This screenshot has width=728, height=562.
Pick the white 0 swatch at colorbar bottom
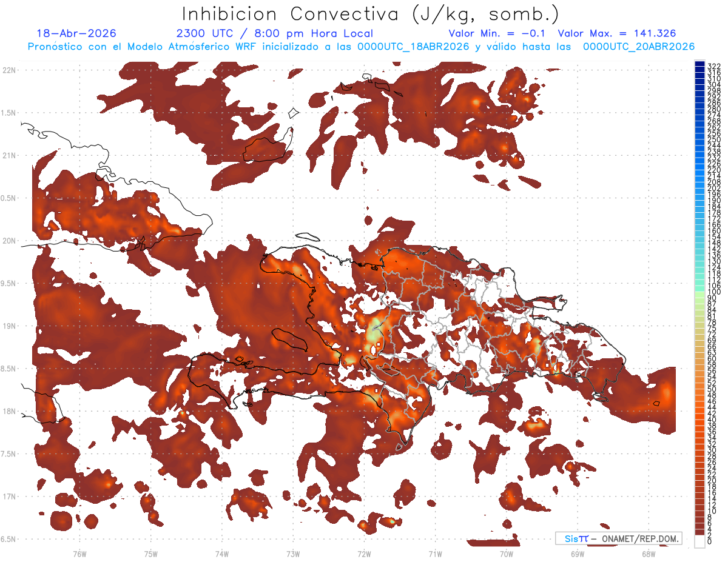coord(699,541)
